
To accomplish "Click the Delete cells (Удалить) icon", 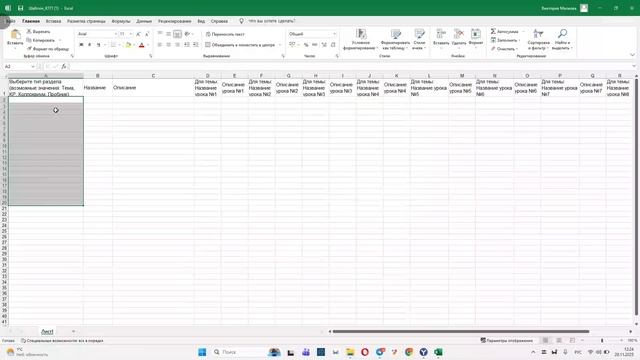I will (459, 33).
